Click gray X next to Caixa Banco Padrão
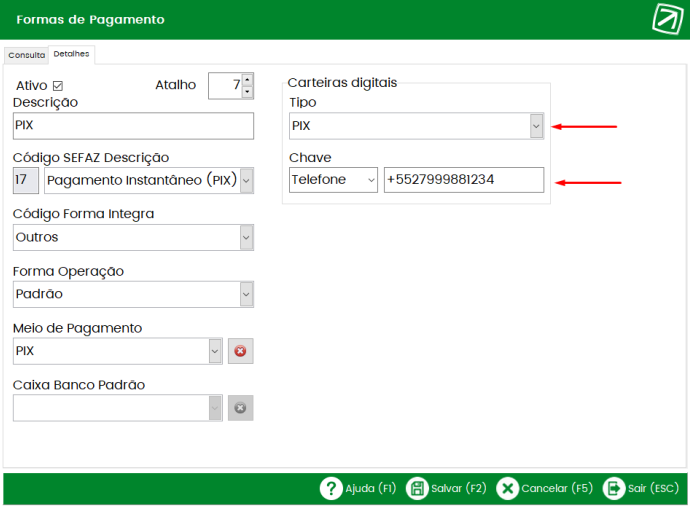The height and width of the screenshot is (508, 690). coord(240,408)
